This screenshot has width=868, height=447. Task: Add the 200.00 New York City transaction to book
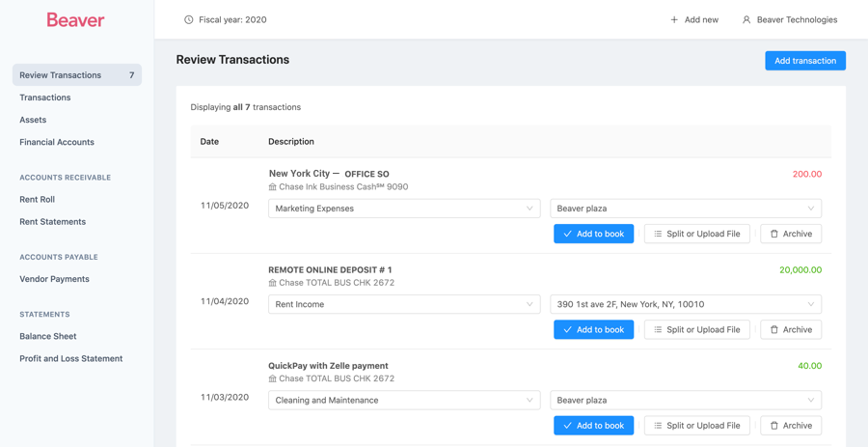[594, 234]
